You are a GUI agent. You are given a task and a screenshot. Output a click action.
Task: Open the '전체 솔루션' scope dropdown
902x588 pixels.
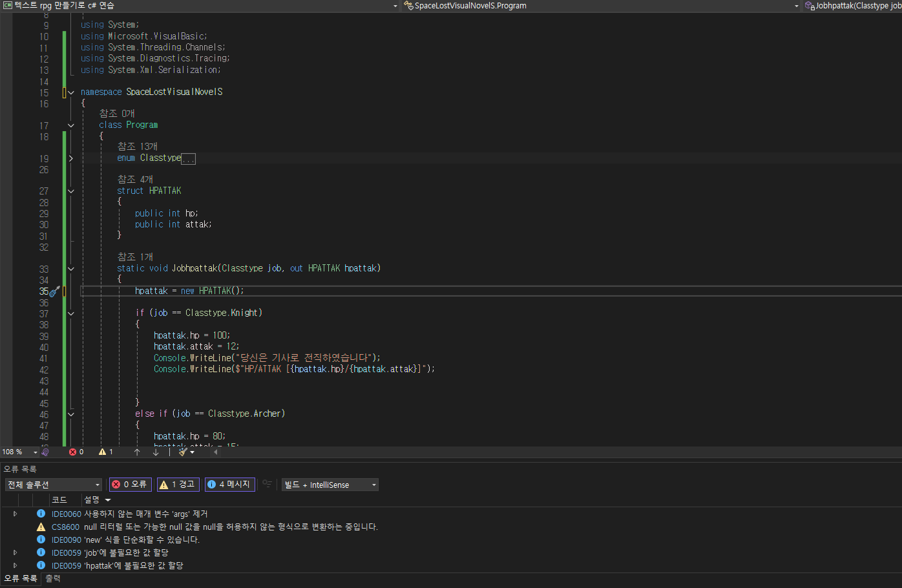54,485
